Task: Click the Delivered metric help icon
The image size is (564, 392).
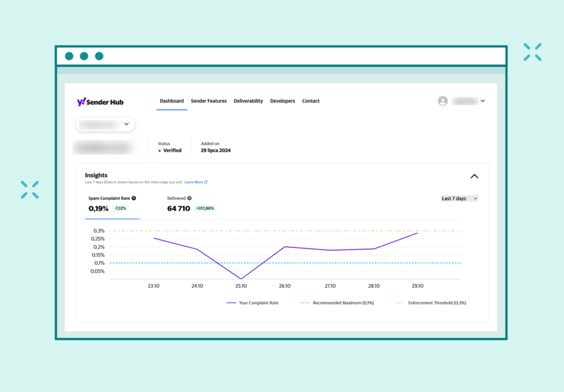Action: (x=189, y=198)
